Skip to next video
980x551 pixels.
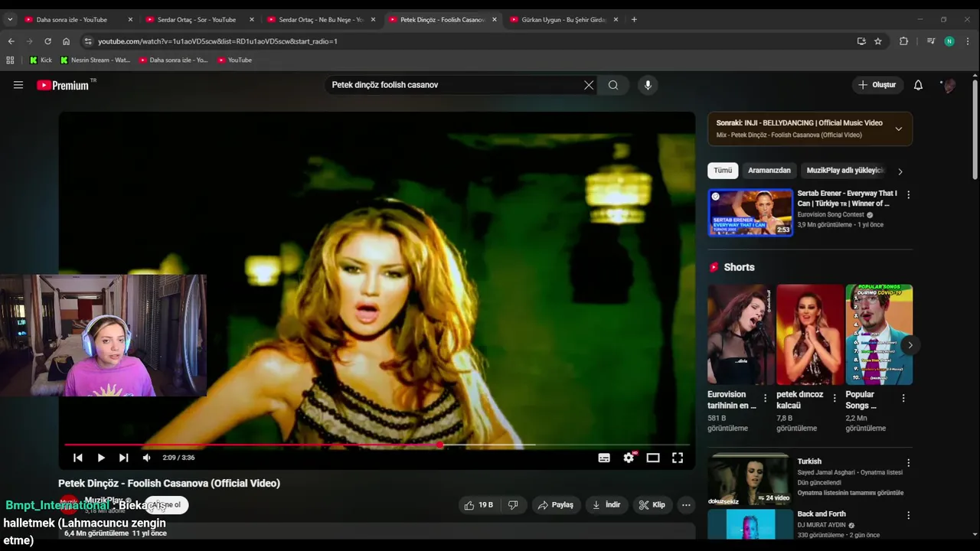click(123, 458)
